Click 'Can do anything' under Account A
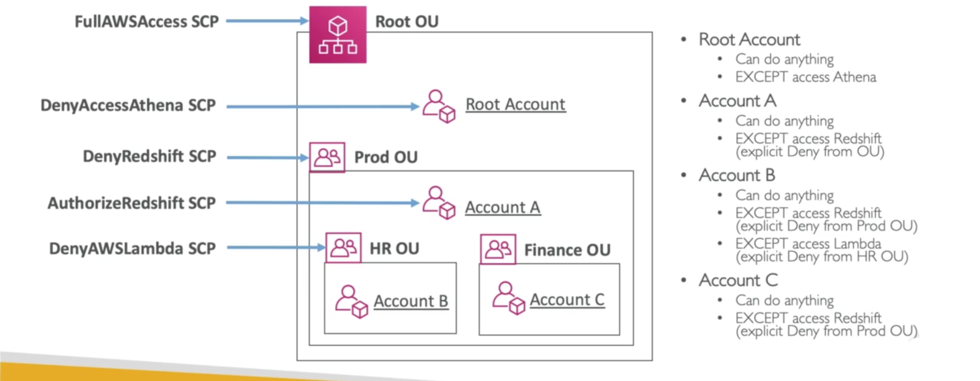The image size is (980, 381). (784, 121)
